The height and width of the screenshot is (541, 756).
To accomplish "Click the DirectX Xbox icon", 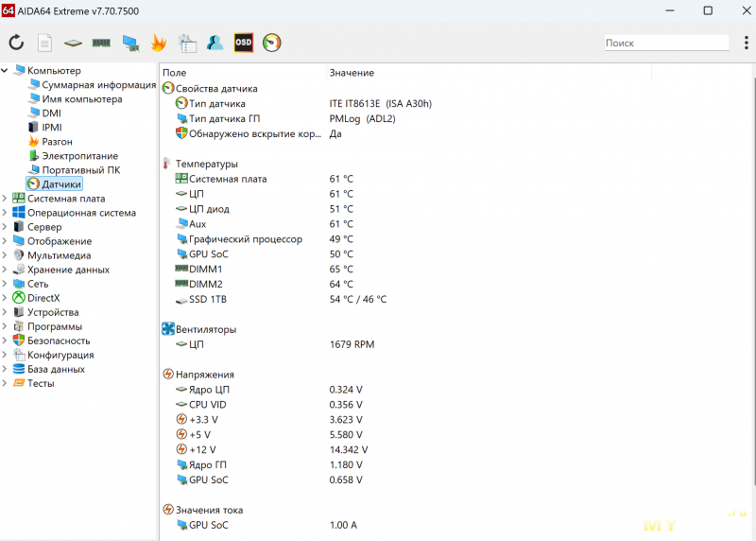I will coord(19,298).
